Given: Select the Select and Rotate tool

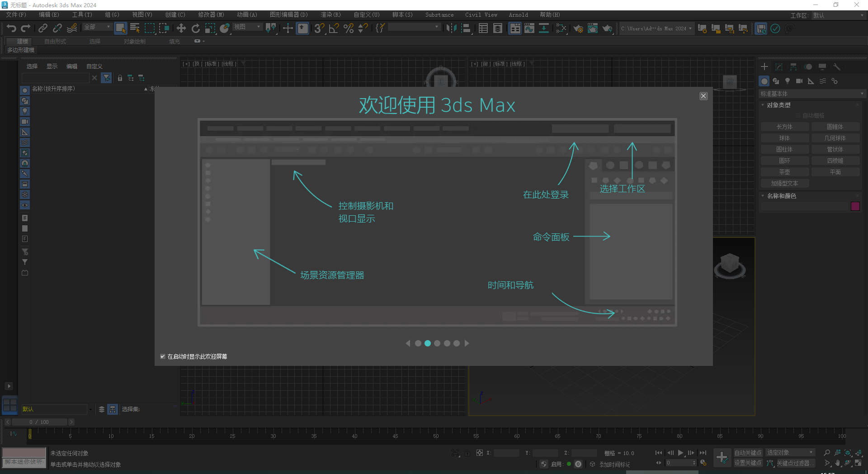Looking at the screenshot, I should tap(195, 28).
